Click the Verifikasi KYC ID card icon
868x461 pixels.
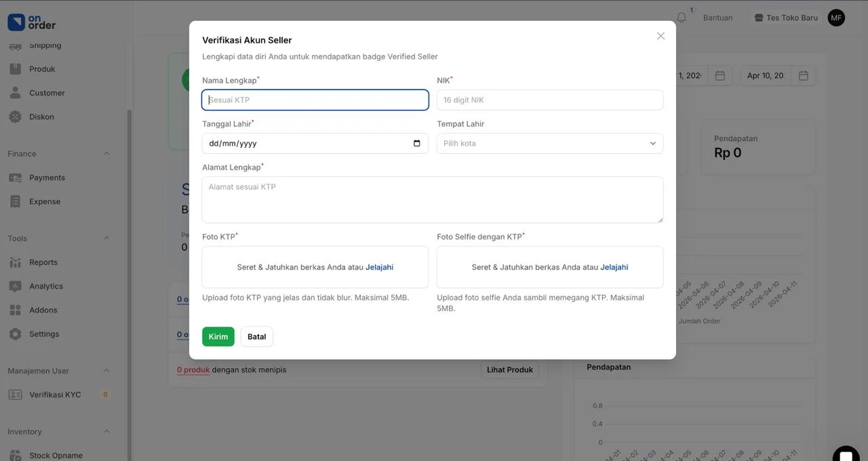point(15,395)
